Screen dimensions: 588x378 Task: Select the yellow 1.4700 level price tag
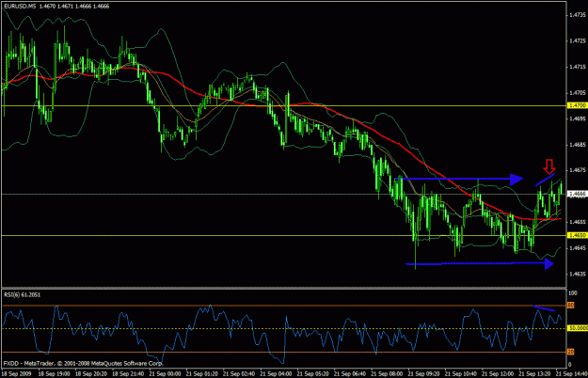[x=578, y=106]
